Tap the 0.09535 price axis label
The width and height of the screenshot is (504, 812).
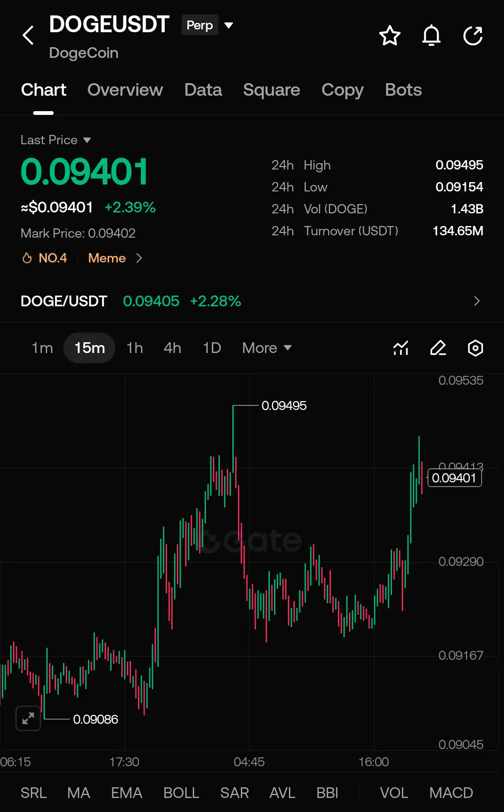461,381
